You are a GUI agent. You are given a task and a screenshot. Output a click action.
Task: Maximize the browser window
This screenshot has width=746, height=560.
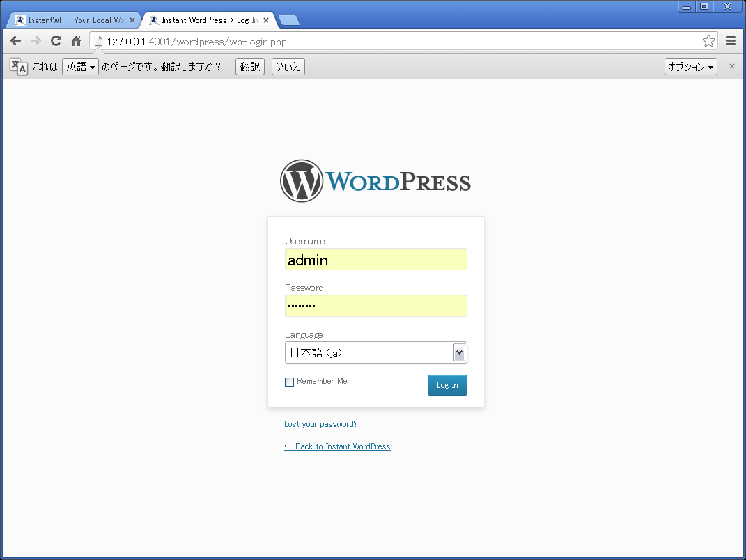(704, 7)
